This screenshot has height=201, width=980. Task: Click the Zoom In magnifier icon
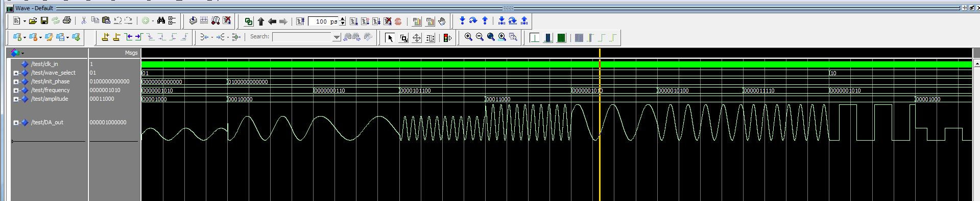(x=468, y=37)
